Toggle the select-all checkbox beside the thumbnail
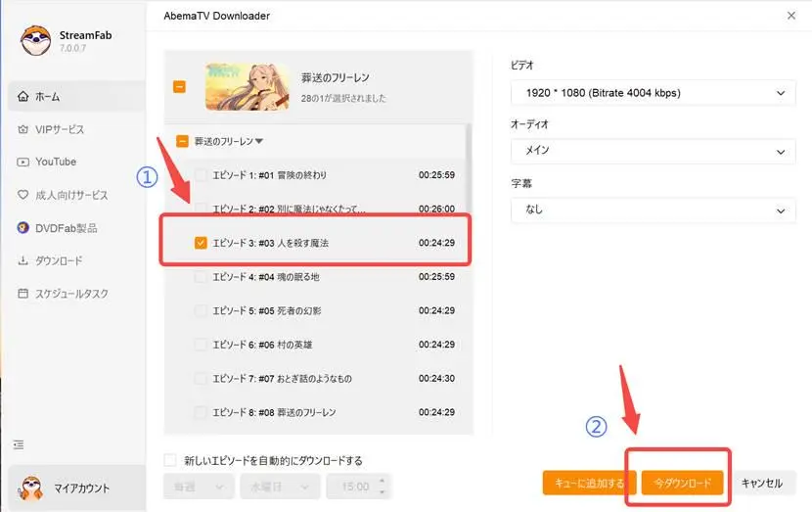 179,86
